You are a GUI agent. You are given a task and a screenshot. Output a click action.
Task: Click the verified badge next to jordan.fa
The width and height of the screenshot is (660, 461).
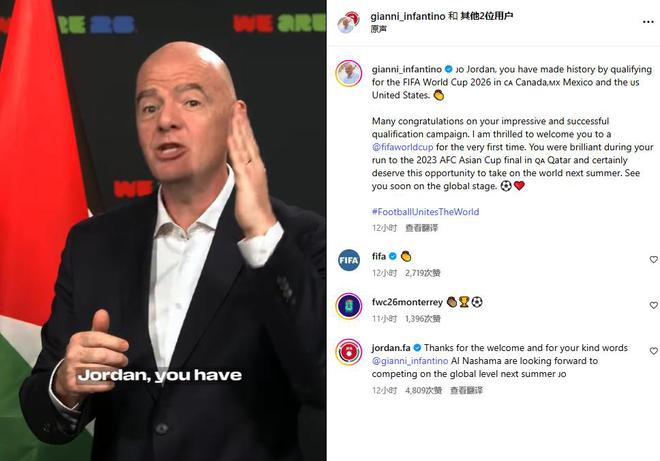(x=417, y=348)
